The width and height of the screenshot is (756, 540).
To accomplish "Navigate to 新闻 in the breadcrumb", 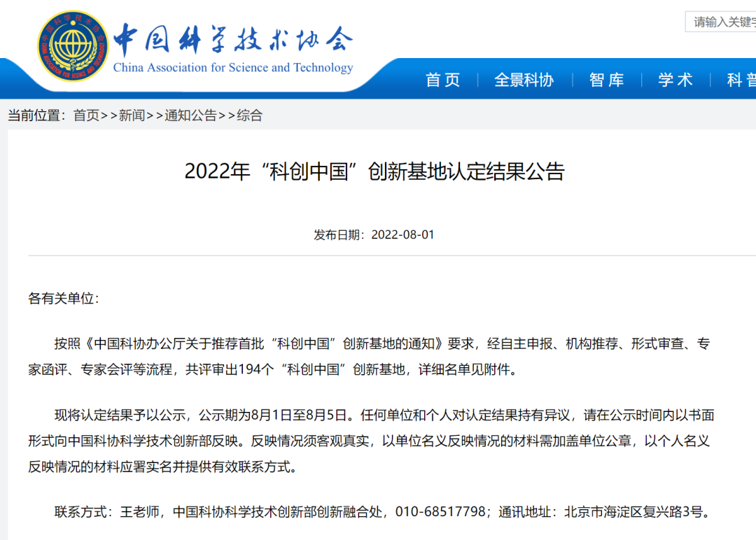I will (x=132, y=115).
